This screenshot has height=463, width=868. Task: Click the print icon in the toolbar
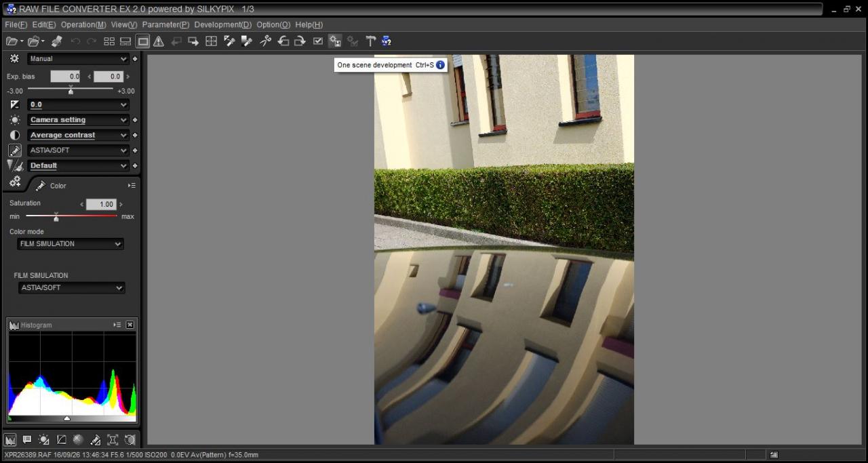[x=57, y=41]
